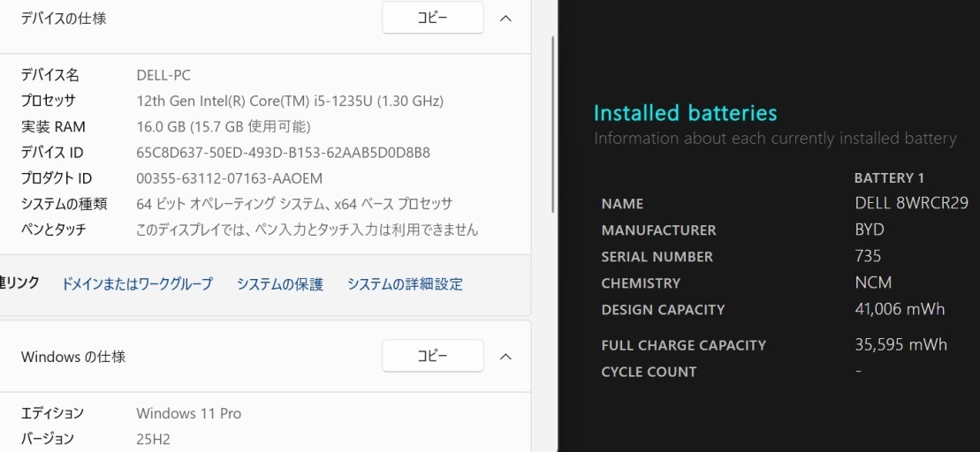This screenshot has width=980, height=452.
Task: Click the デバイスの仕様 heading text
Action: (64, 19)
